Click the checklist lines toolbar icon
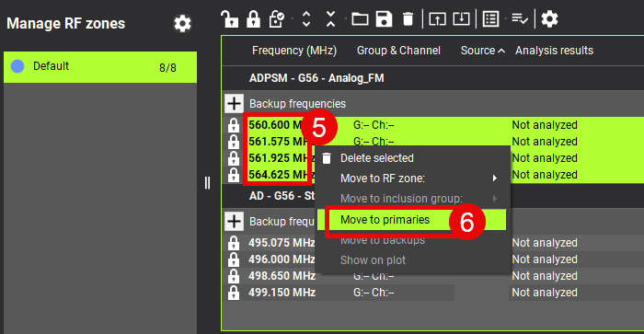 (x=520, y=19)
